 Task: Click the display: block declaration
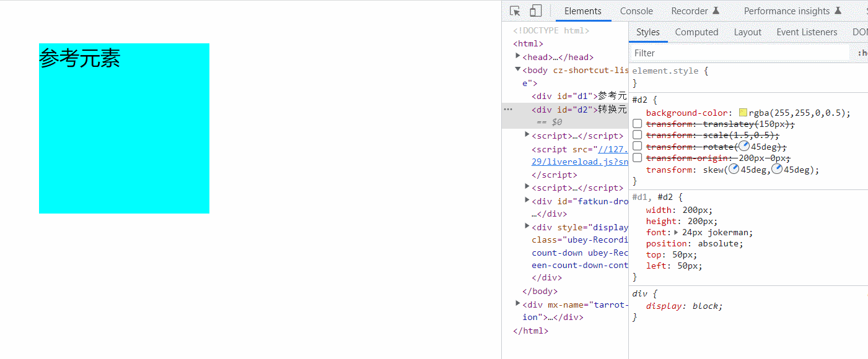click(x=684, y=306)
